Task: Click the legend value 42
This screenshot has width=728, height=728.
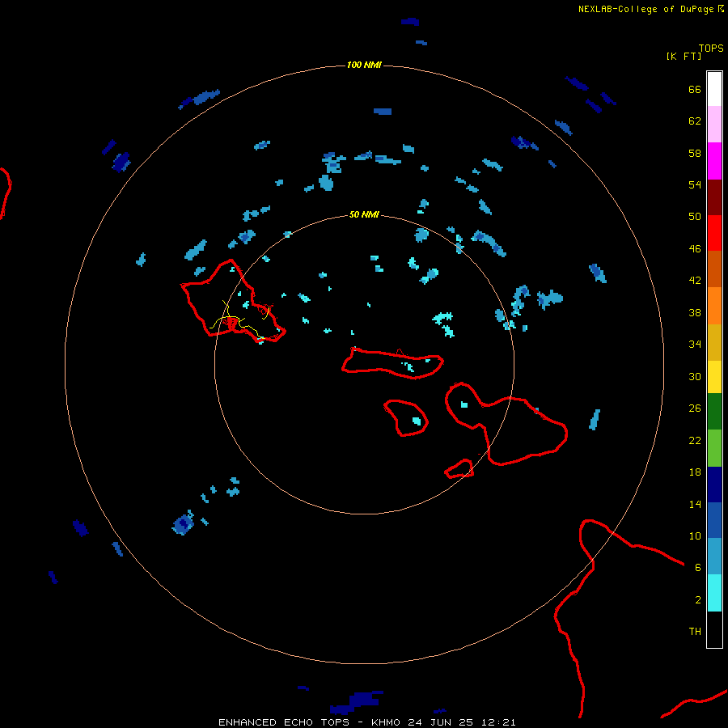Action: click(x=695, y=281)
